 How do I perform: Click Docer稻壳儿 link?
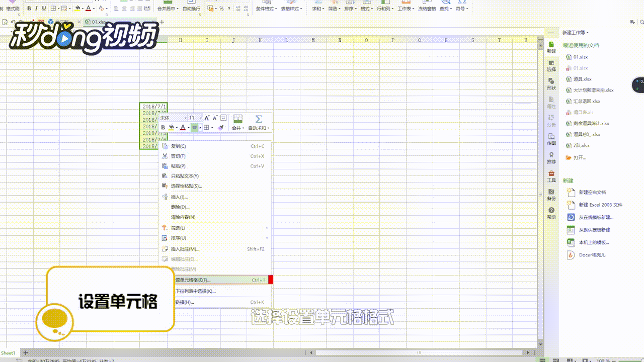(587, 255)
